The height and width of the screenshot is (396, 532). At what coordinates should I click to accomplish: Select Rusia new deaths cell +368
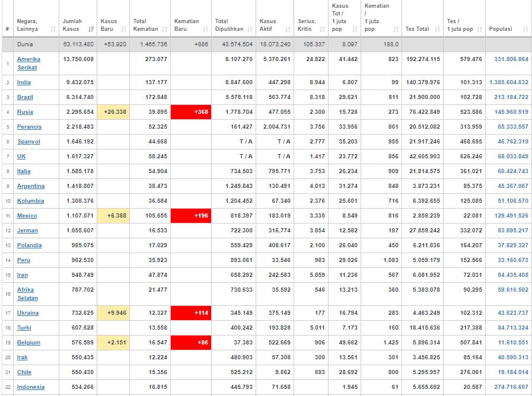[x=191, y=112]
